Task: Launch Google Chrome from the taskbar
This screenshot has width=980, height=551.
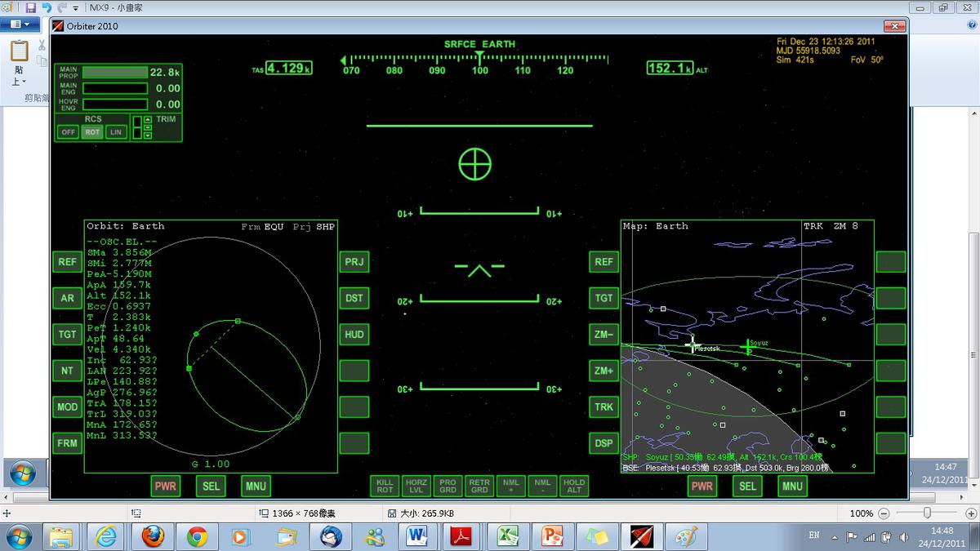Action: [196, 536]
